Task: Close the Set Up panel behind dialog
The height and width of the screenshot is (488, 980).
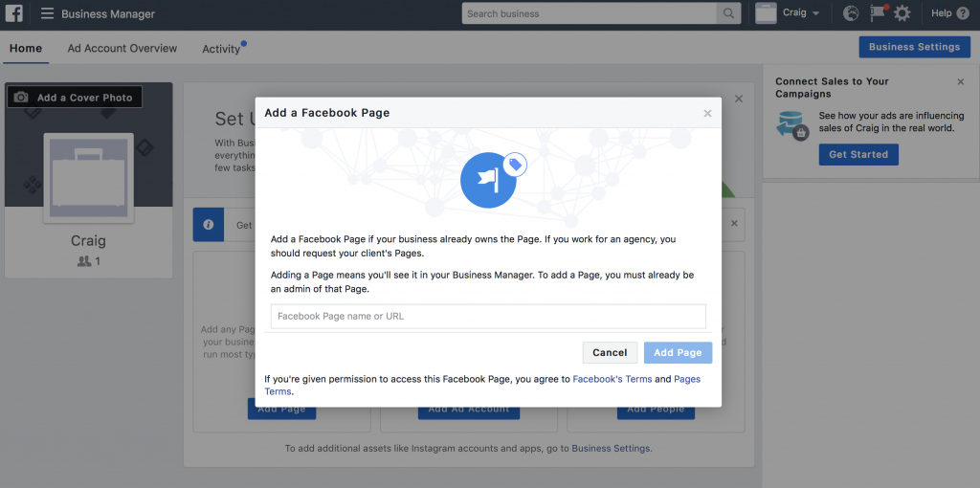Action: [x=739, y=99]
